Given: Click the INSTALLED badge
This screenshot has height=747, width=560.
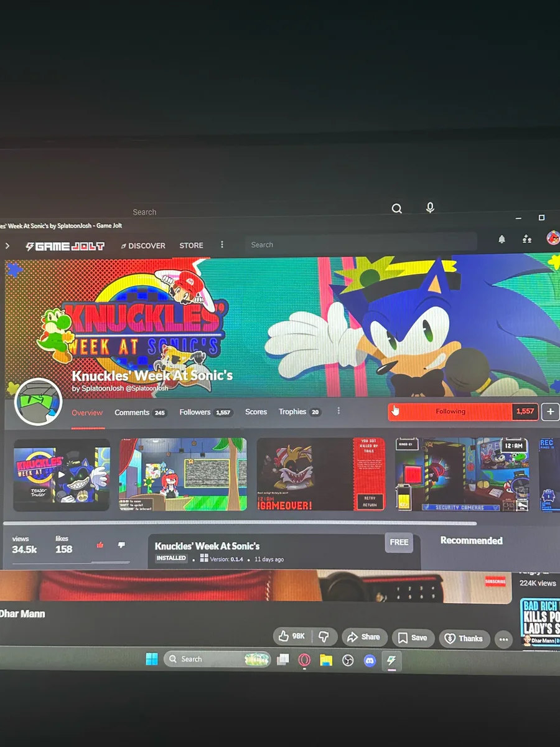Looking at the screenshot, I should [171, 558].
